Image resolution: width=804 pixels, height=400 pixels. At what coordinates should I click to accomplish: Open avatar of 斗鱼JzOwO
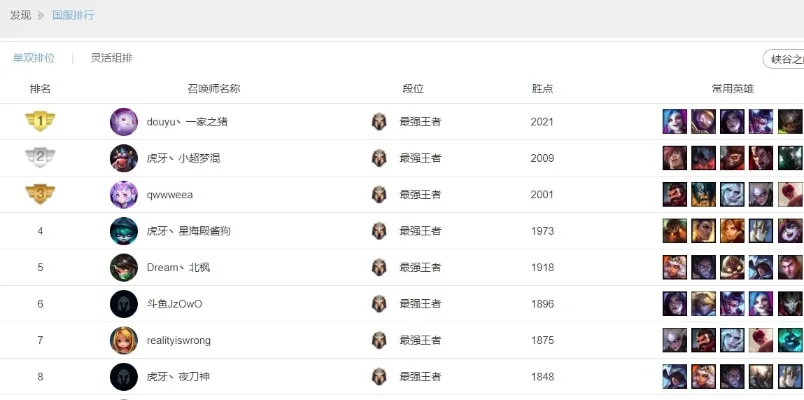tap(124, 304)
